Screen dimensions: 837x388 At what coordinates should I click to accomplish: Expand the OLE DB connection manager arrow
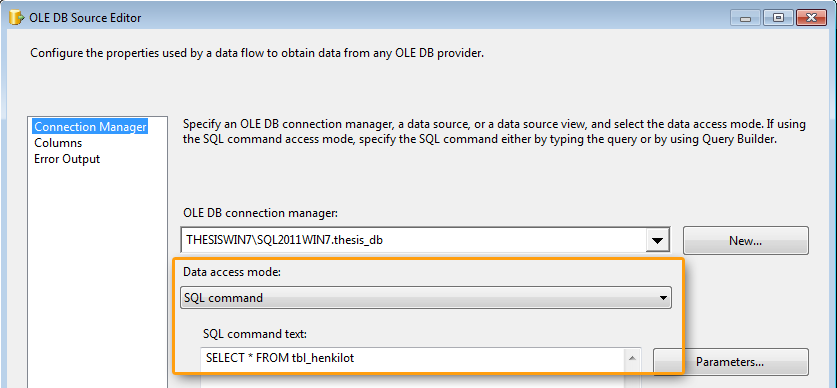point(658,241)
